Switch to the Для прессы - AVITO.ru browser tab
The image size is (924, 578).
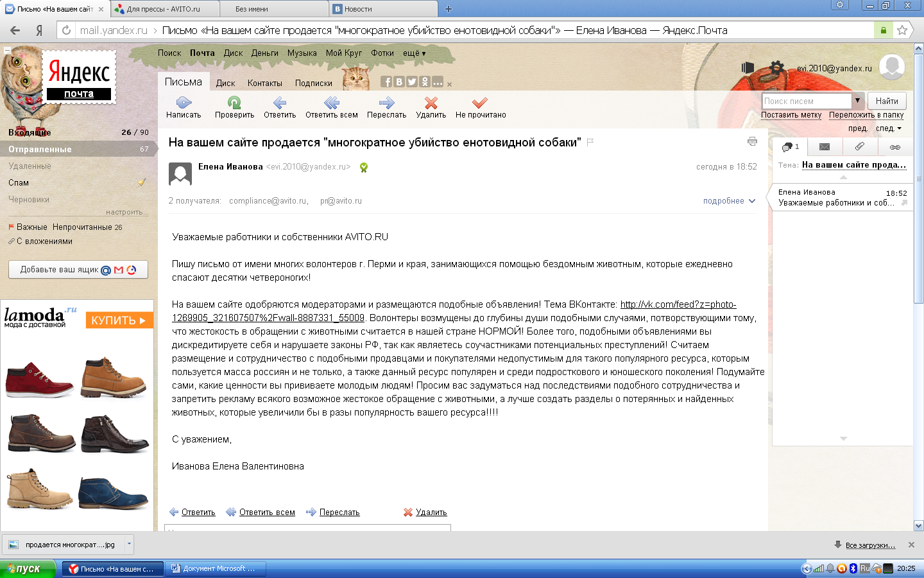pos(164,9)
